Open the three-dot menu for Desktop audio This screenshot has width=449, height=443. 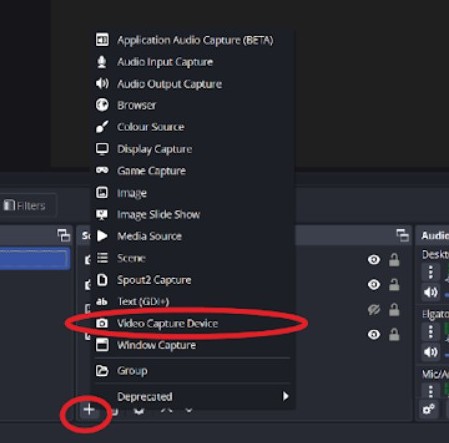point(431,272)
